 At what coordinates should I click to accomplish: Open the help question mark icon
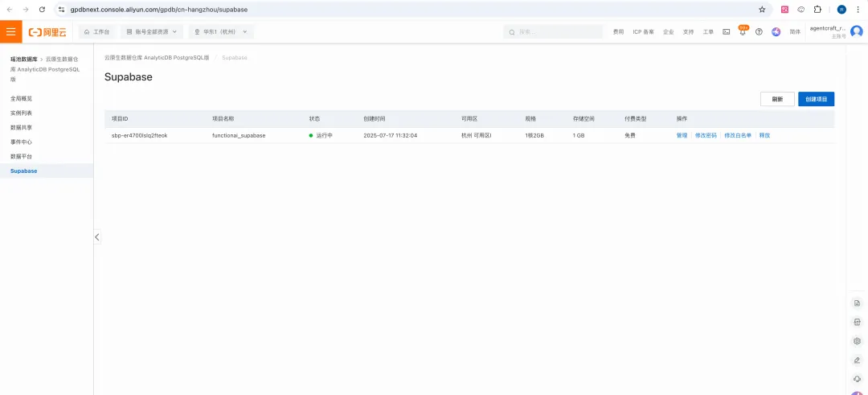(x=759, y=32)
